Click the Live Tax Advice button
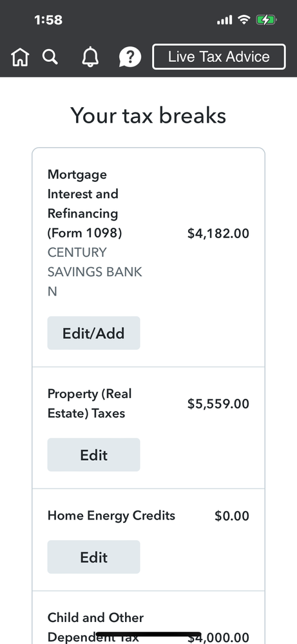 pos(219,57)
